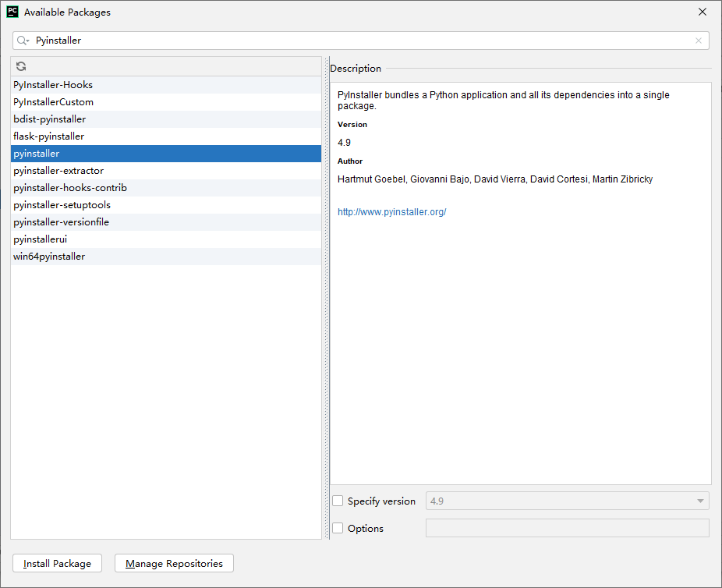Select flask-pyinstaller package

(166, 136)
